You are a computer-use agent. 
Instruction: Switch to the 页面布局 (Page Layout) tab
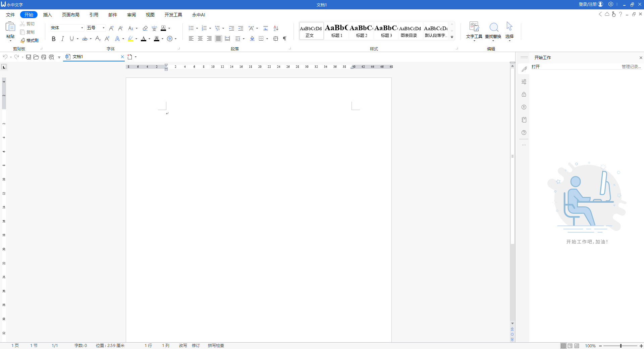click(x=71, y=15)
